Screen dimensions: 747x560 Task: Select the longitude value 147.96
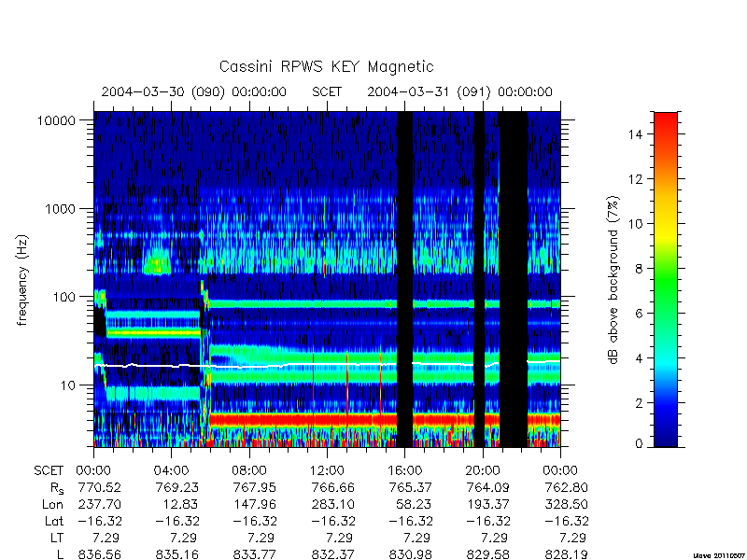[254, 504]
